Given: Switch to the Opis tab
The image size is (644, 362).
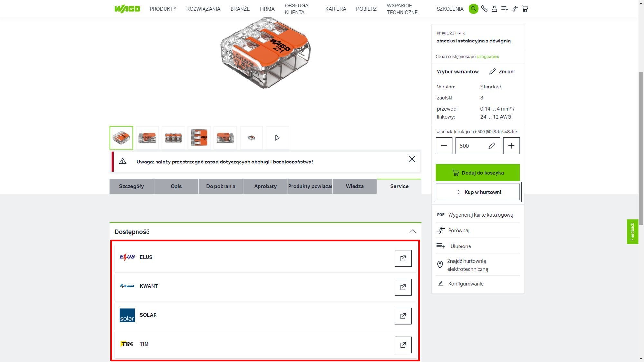Looking at the screenshot, I should point(176,186).
